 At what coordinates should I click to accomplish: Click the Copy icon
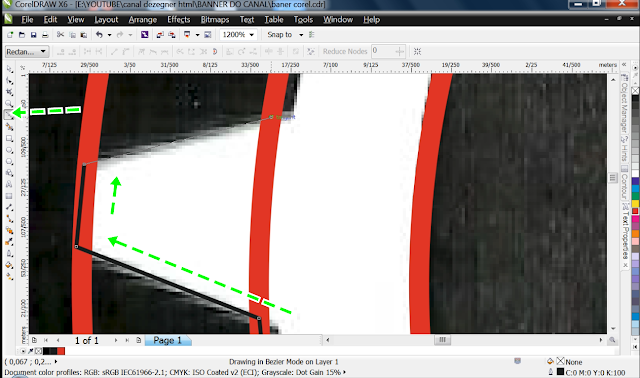point(72,35)
